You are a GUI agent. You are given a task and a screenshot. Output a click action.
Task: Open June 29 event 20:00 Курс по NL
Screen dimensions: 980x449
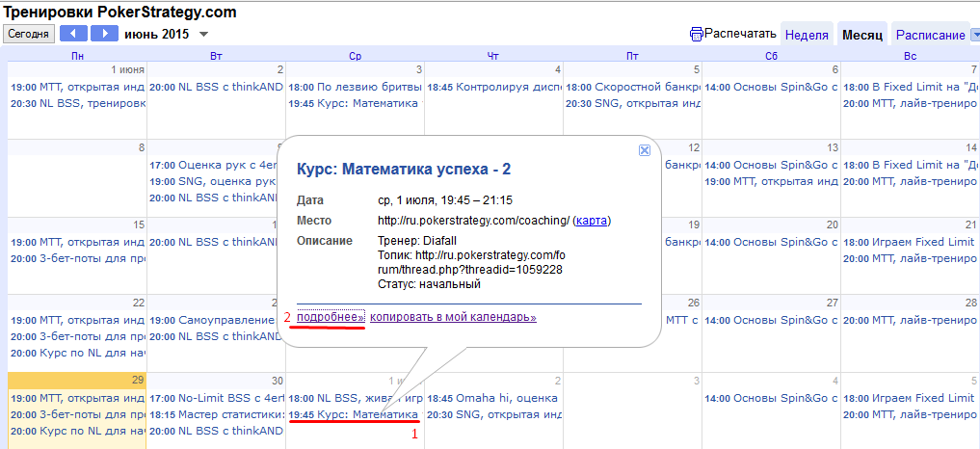coord(78,431)
